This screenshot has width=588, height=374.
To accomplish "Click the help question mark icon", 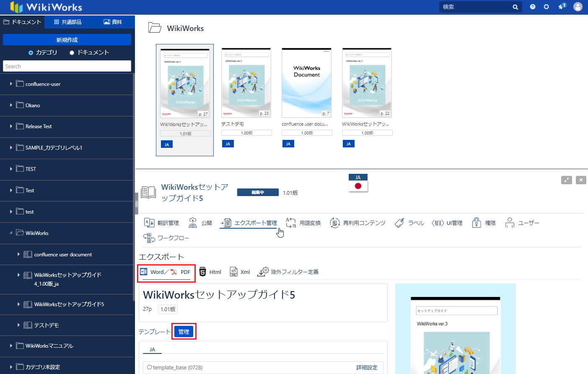I will pos(533,7).
